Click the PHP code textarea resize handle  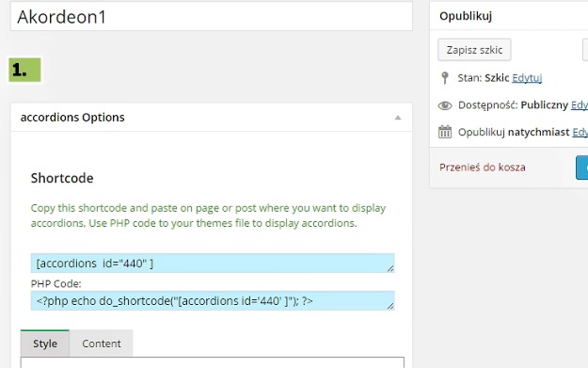click(x=390, y=306)
